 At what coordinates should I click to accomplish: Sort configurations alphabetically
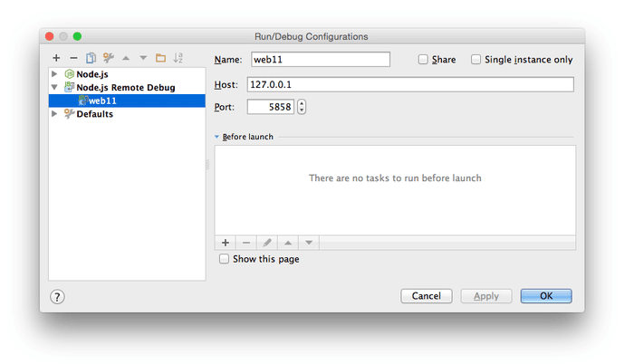coord(178,58)
